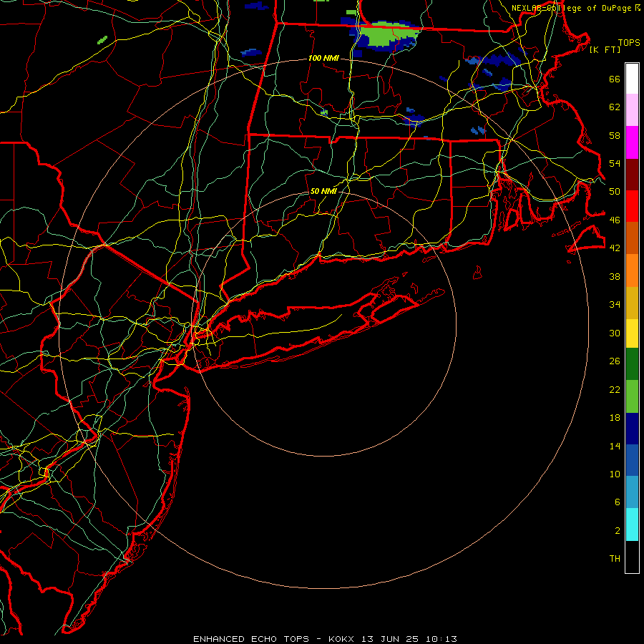Click the "34" legend value
The height and width of the screenshot is (644, 644).
[615, 304]
